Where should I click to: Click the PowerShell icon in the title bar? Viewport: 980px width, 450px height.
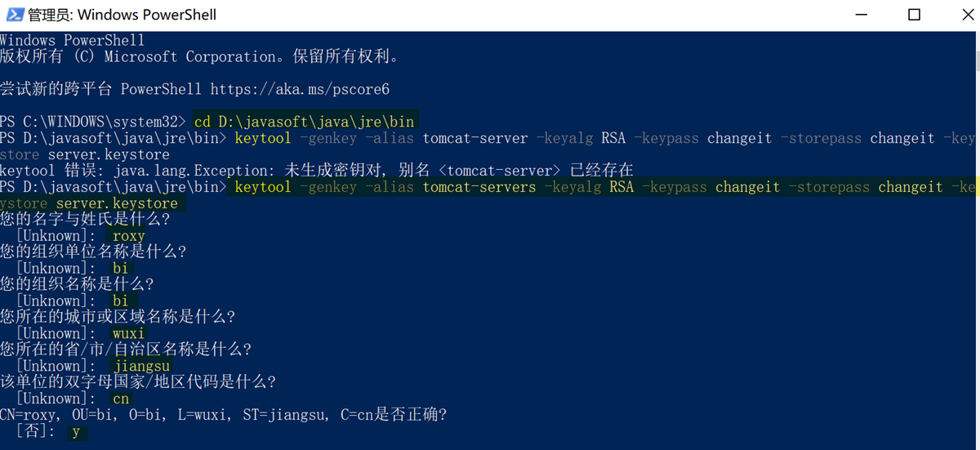click(15, 15)
